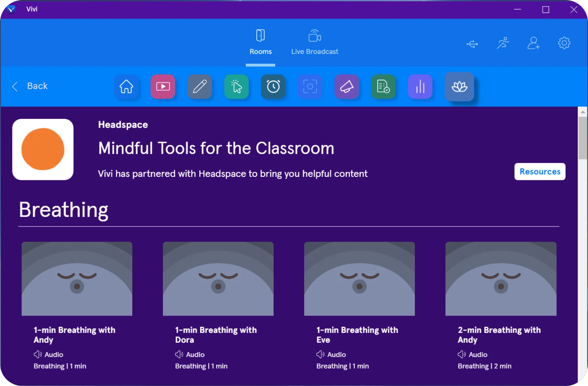The height and width of the screenshot is (386, 588).
Task: Open the Home tool
Action: (126, 87)
